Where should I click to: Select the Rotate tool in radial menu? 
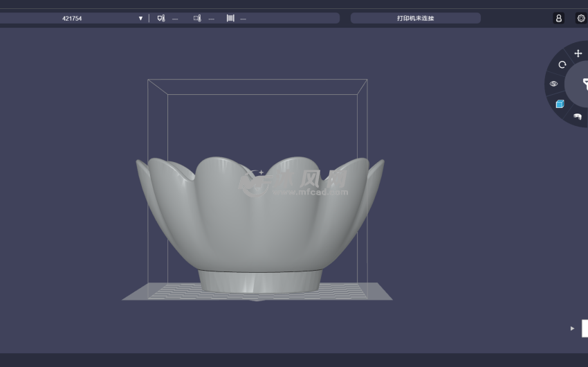coord(562,64)
